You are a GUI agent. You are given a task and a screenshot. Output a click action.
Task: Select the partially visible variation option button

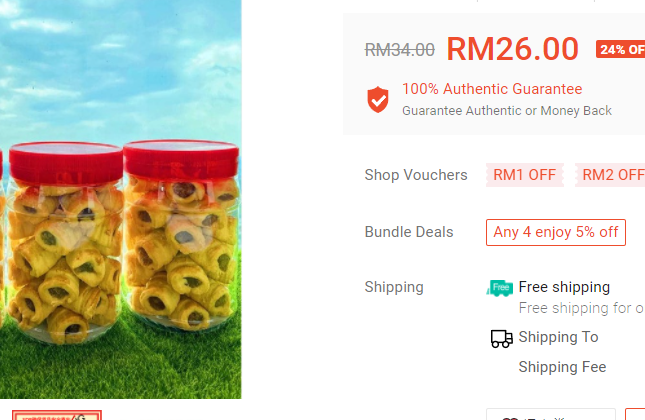coord(551,414)
